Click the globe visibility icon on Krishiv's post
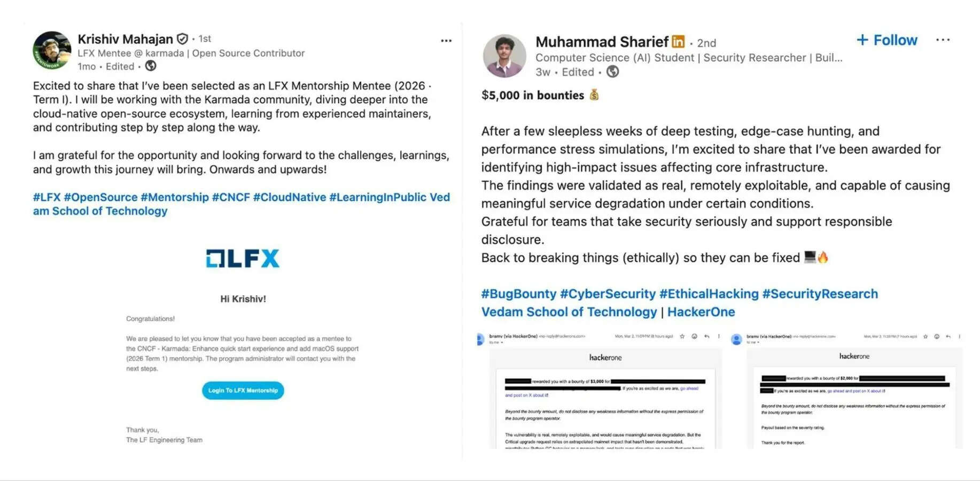 point(151,66)
